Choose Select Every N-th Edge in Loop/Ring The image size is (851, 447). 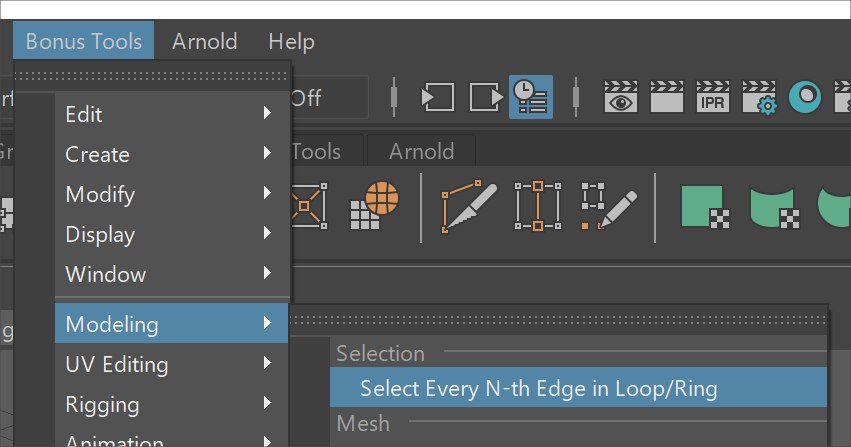coord(578,387)
